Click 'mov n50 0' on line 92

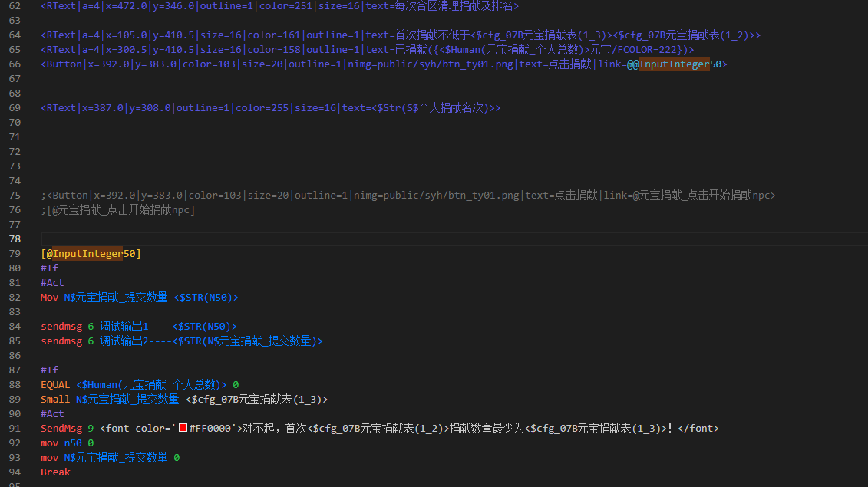[x=67, y=443]
